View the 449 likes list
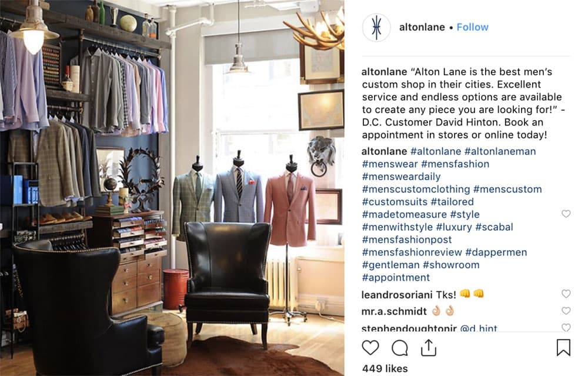The height and width of the screenshot is (376, 588). coord(385,368)
